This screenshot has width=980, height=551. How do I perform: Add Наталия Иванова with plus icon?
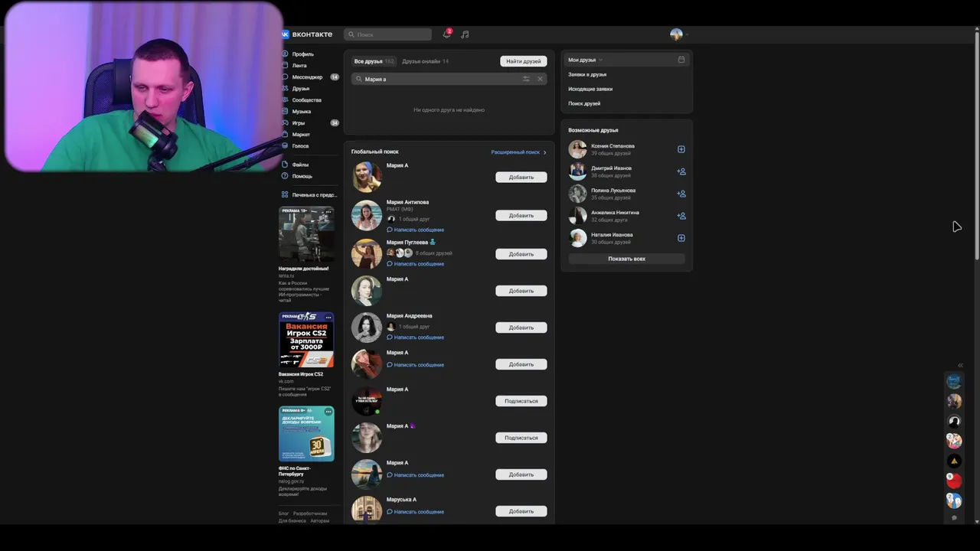click(681, 238)
